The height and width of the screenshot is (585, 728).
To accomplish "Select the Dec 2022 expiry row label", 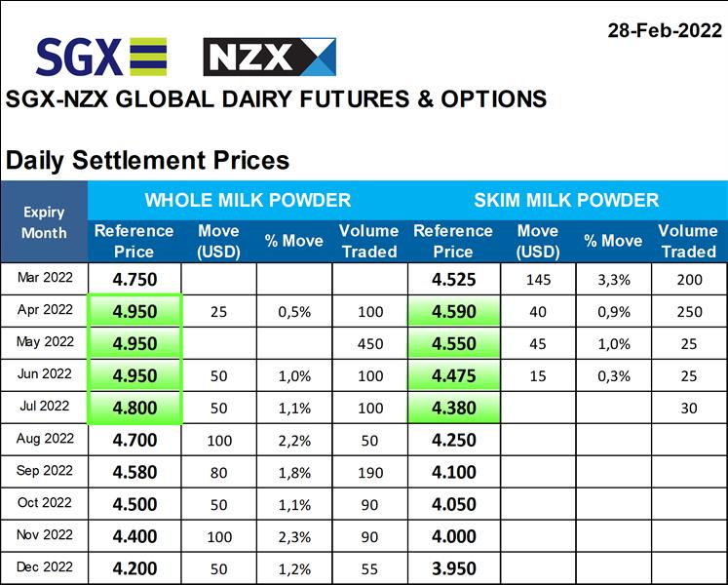I will 45,566.
